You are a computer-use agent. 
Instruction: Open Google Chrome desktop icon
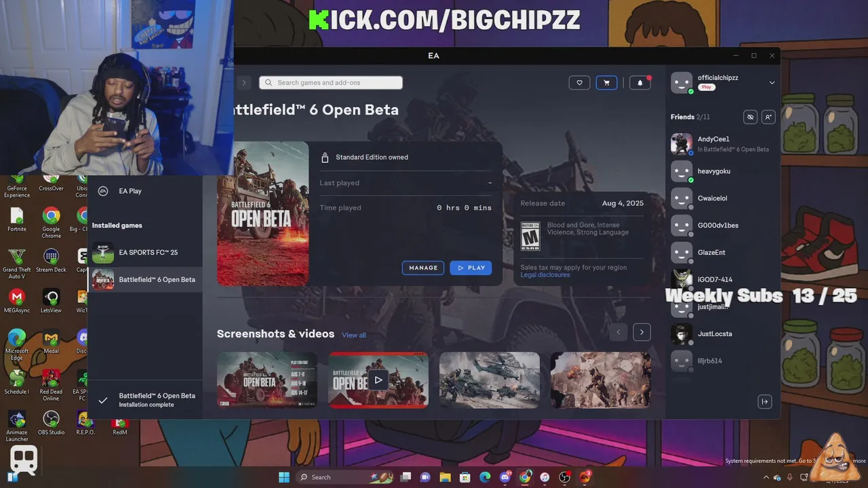51,223
